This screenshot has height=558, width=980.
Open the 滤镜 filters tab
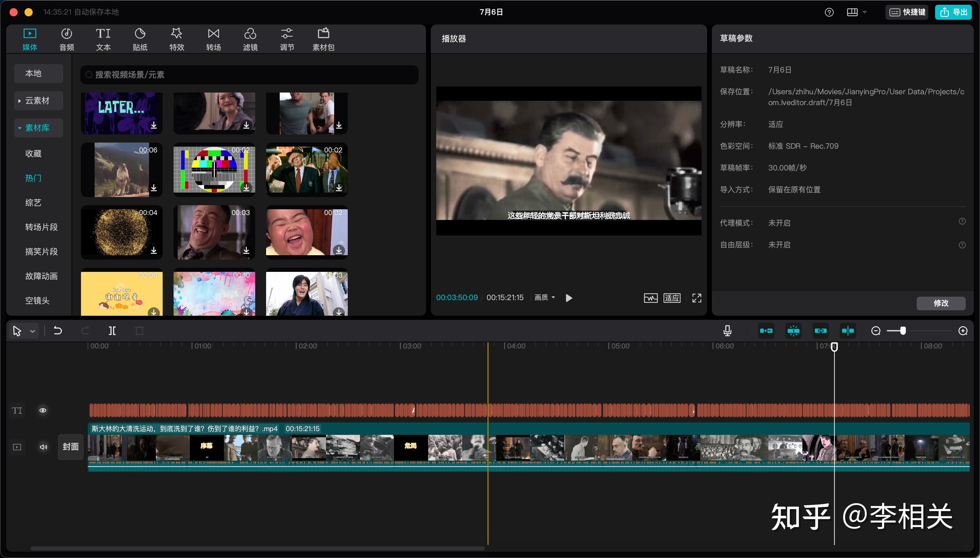250,39
